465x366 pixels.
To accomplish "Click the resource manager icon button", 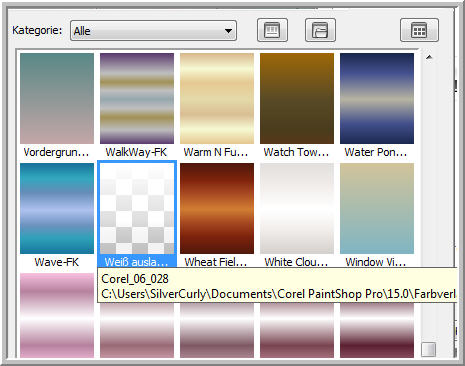I will (x=272, y=30).
